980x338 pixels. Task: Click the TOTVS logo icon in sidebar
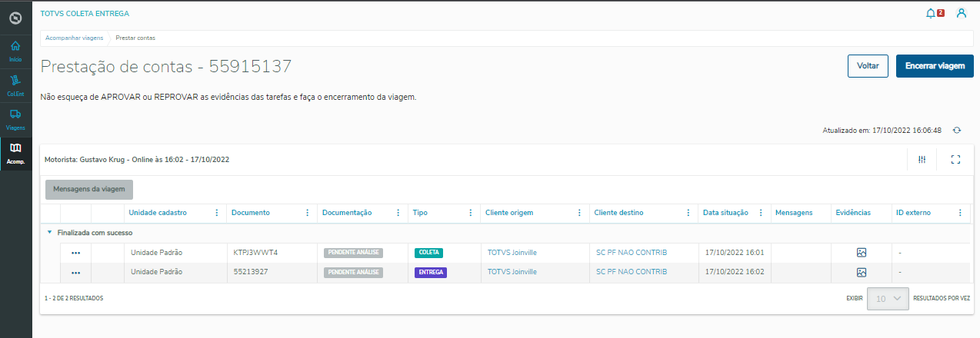pos(15,17)
